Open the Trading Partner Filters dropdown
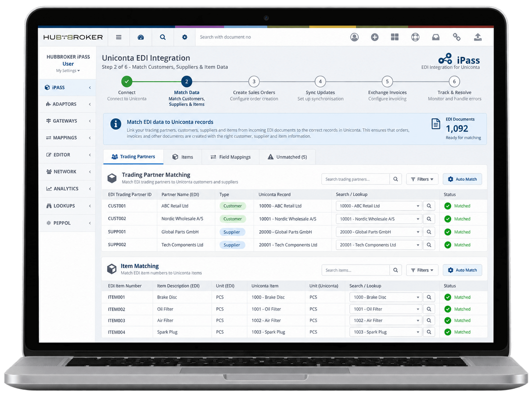 422,179
